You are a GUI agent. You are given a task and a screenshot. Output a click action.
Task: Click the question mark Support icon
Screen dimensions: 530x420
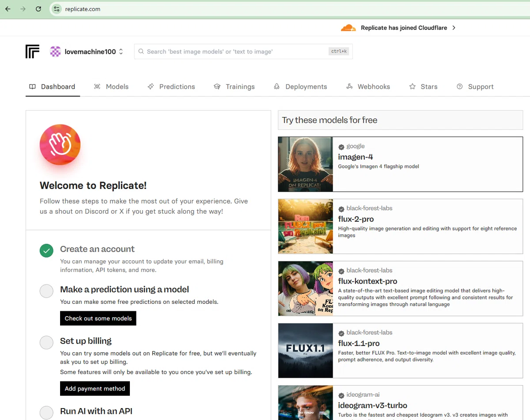tap(460, 87)
